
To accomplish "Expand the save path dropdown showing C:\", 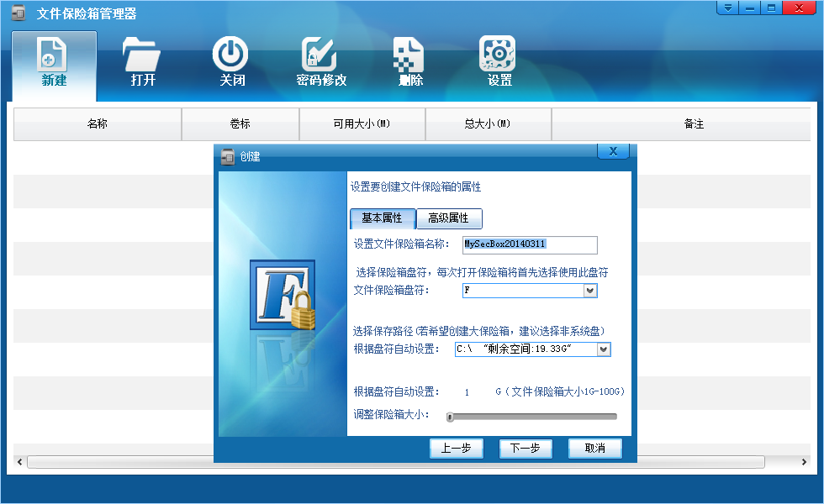I will tap(603, 349).
